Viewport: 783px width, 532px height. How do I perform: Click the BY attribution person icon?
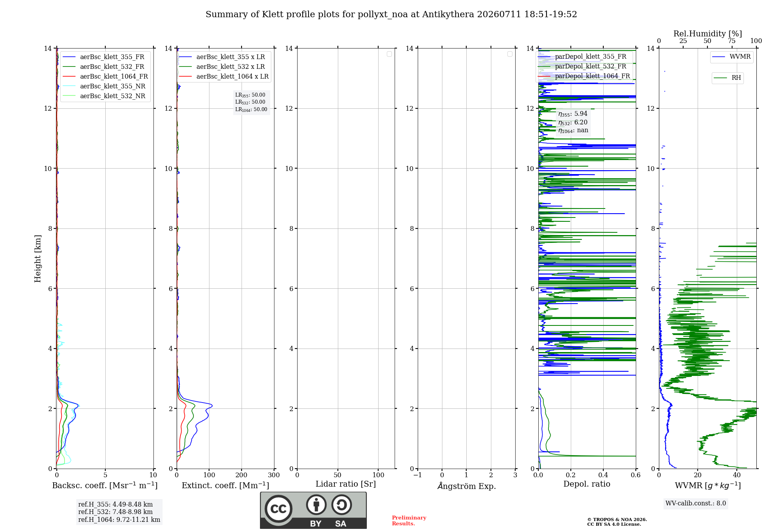coord(316,505)
